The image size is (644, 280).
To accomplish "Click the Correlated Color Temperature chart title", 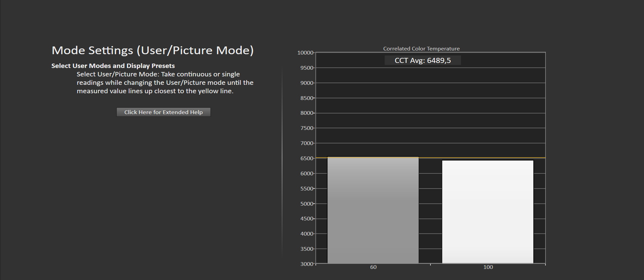I will [421, 49].
